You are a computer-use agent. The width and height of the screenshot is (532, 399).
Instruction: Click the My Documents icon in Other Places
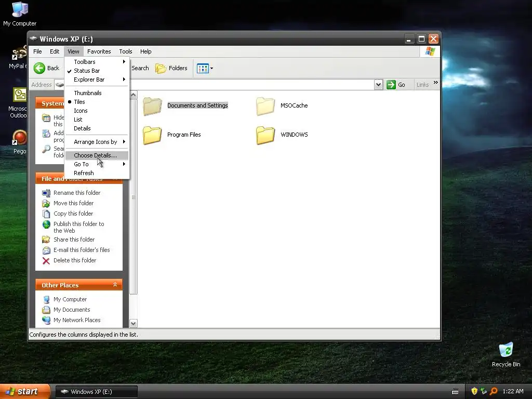46,310
